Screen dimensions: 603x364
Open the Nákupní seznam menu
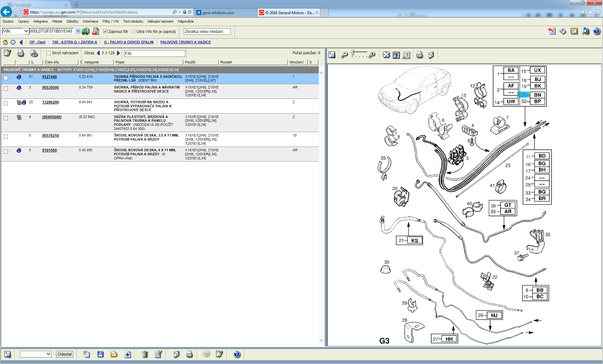click(160, 21)
